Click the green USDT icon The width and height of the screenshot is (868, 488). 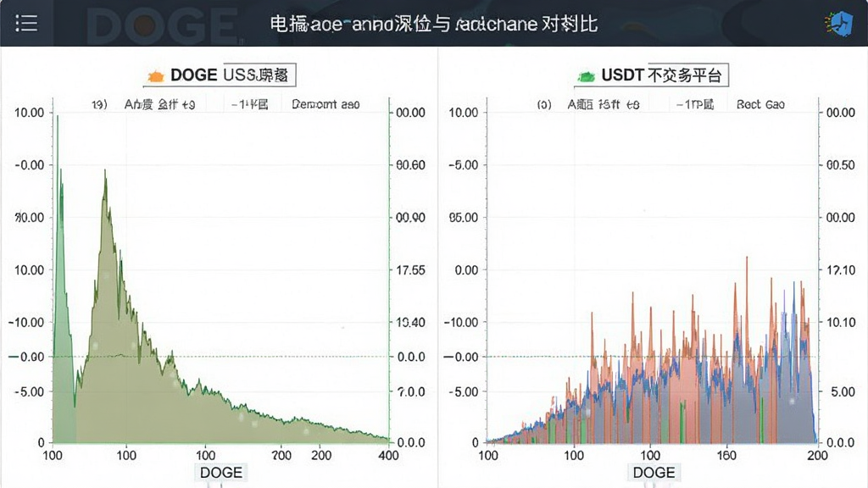[x=586, y=75]
